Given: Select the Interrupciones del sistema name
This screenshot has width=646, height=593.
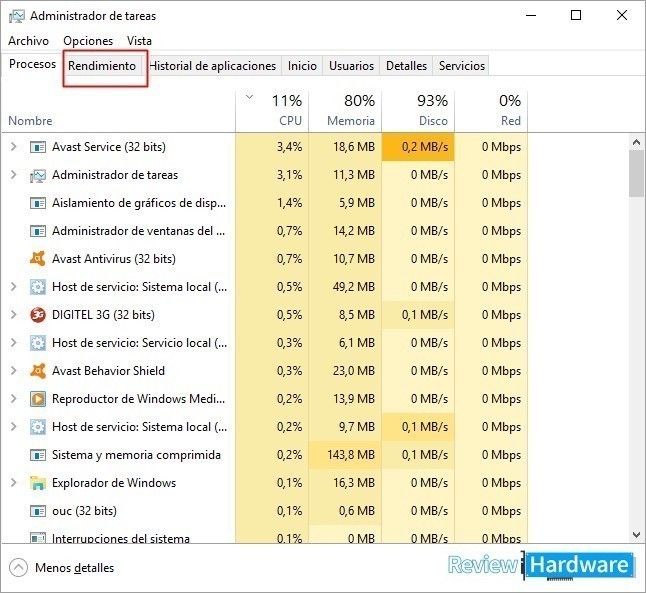Looking at the screenshot, I should click(121, 538).
